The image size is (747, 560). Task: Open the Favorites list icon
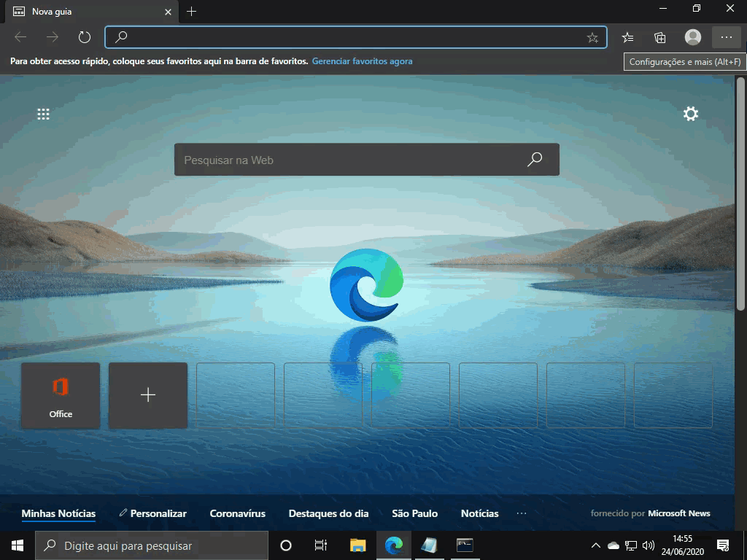[628, 37]
